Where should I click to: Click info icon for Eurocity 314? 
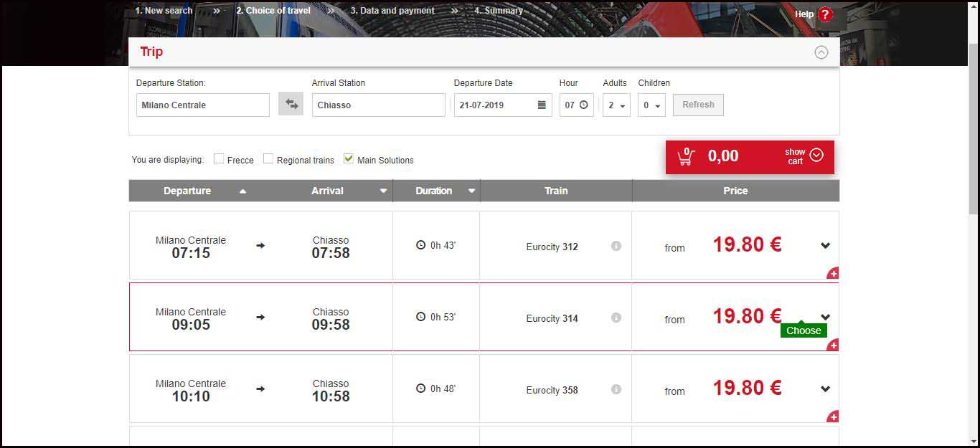(616, 318)
